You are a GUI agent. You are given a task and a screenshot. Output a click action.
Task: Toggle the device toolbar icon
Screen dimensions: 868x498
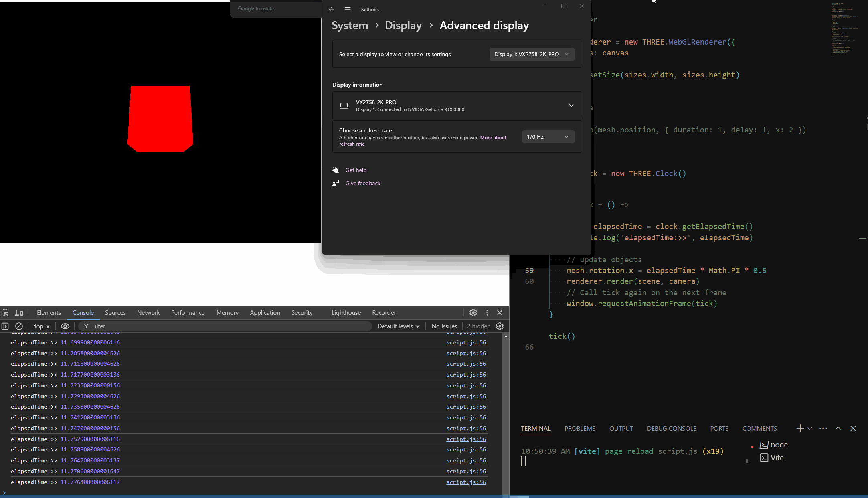pos(19,313)
